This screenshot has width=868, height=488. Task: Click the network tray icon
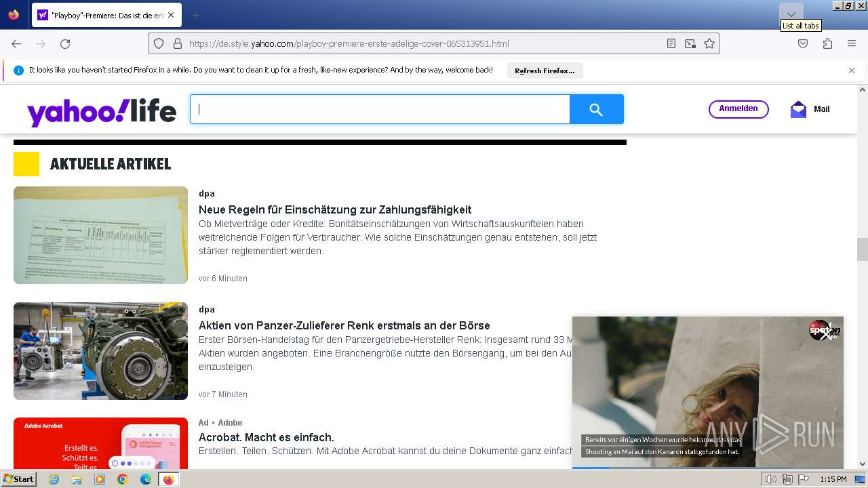[787, 479]
